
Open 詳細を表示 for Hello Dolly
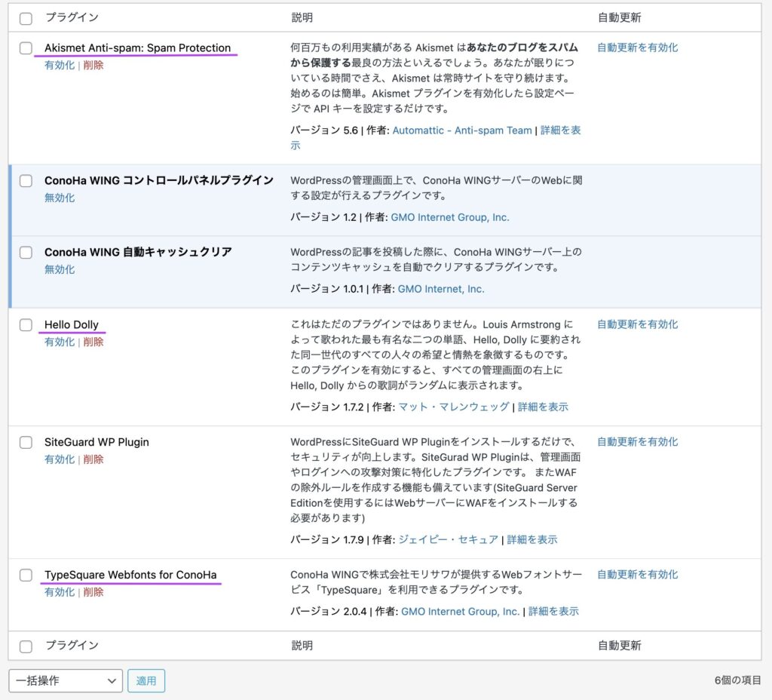click(x=543, y=407)
